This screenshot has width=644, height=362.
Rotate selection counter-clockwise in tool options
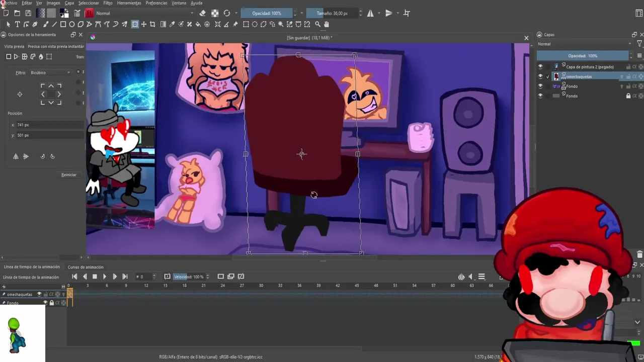pos(43,156)
